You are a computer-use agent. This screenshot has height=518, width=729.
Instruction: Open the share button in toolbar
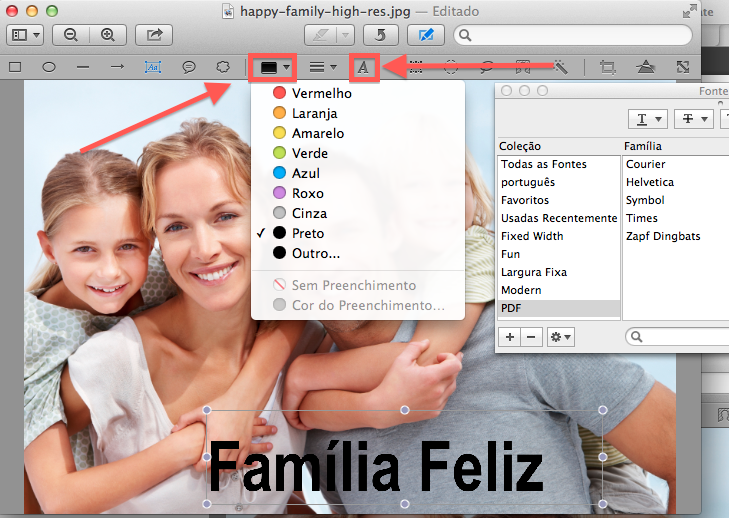click(x=155, y=35)
